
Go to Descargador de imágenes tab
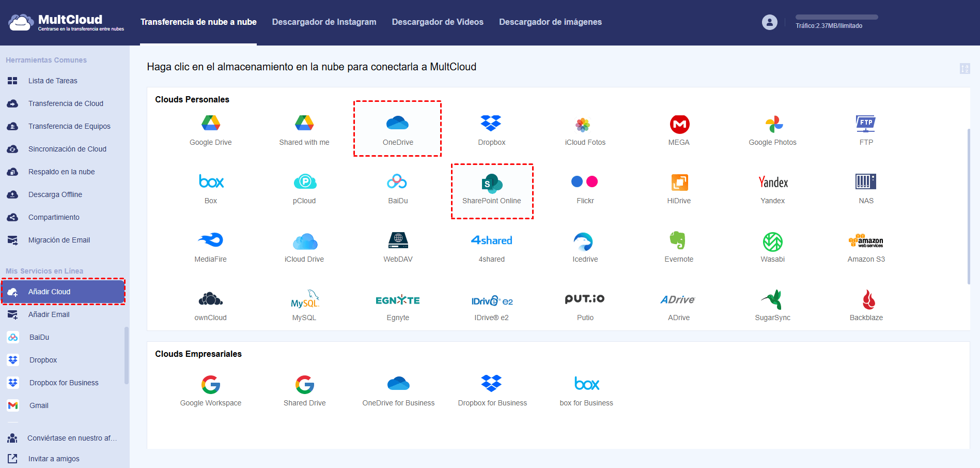pyautogui.click(x=550, y=22)
